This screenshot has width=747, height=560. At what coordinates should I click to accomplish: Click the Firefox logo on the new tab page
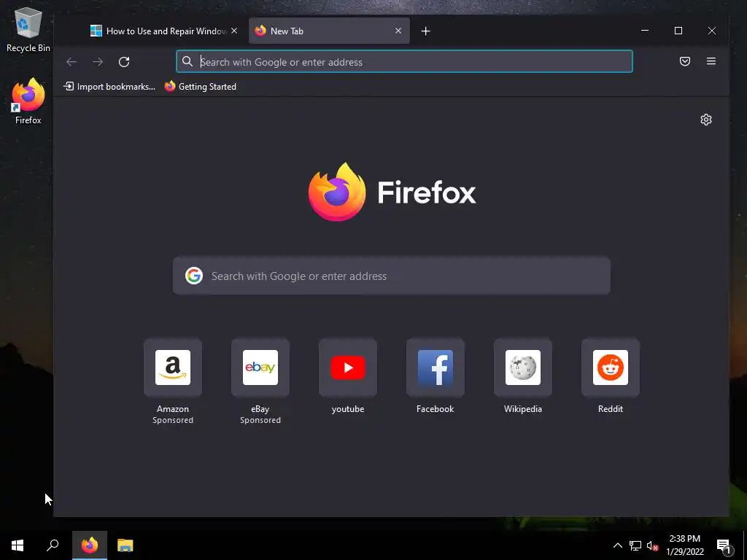pyautogui.click(x=337, y=192)
